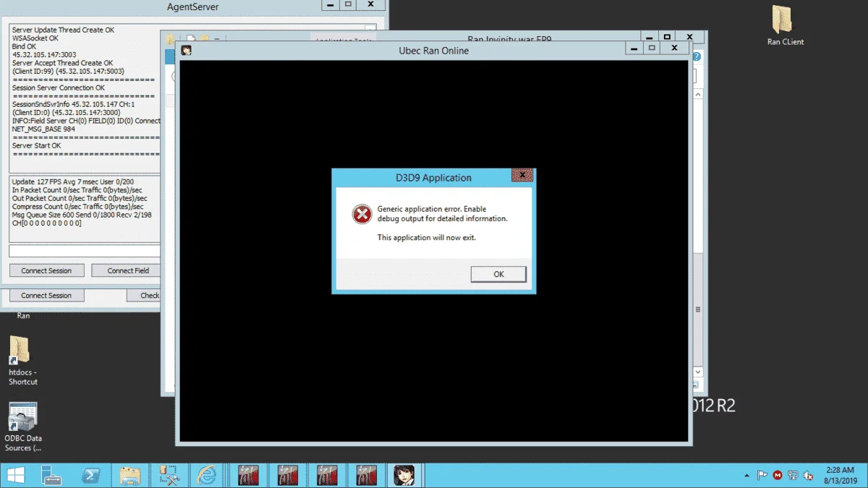Click the Check button behind AgentServer

pyautogui.click(x=145, y=295)
